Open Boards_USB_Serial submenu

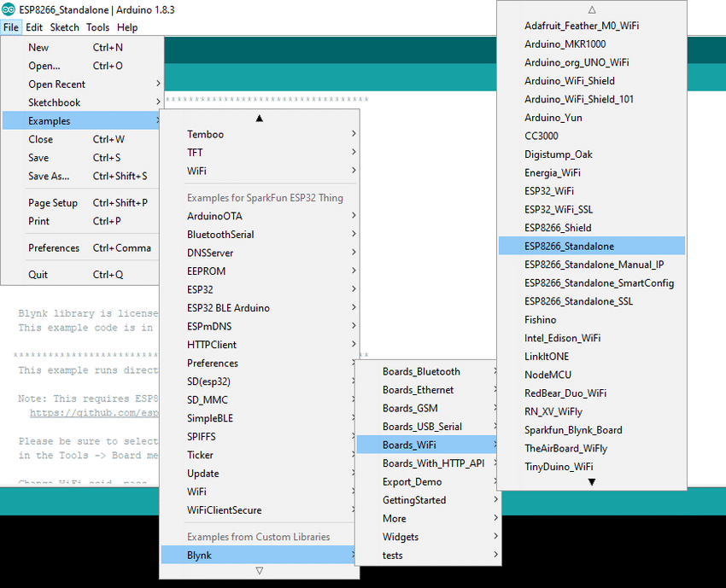pos(427,427)
